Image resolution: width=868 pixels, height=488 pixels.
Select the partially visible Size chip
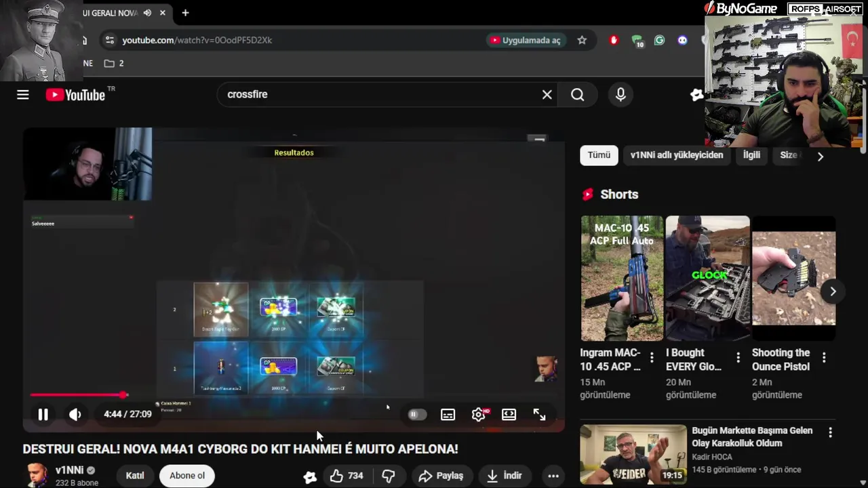(788, 155)
